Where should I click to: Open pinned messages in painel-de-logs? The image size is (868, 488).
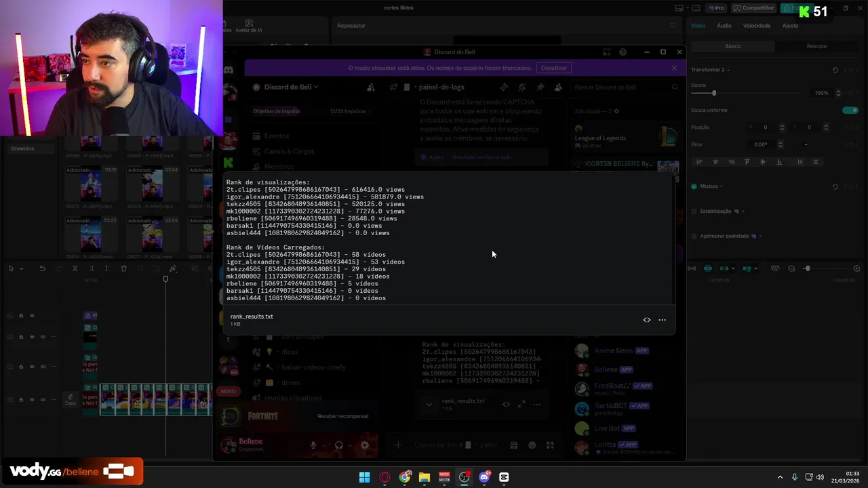coord(540,87)
